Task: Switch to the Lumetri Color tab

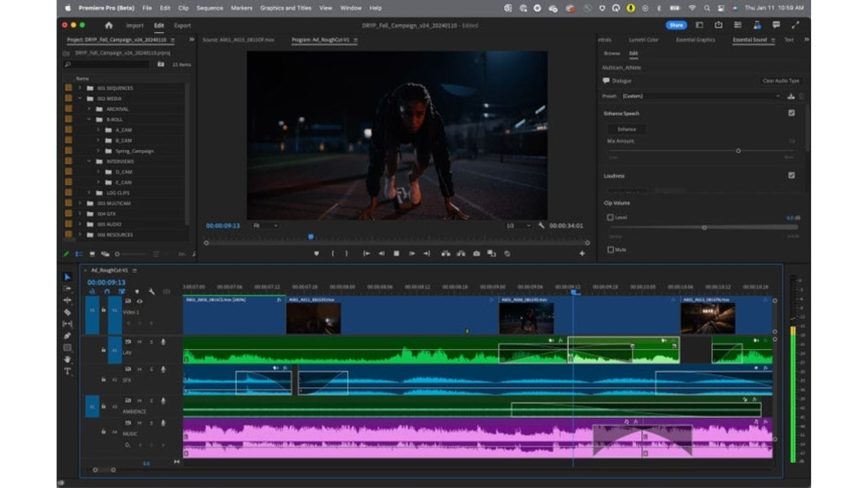Action: (x=643, y=40)
